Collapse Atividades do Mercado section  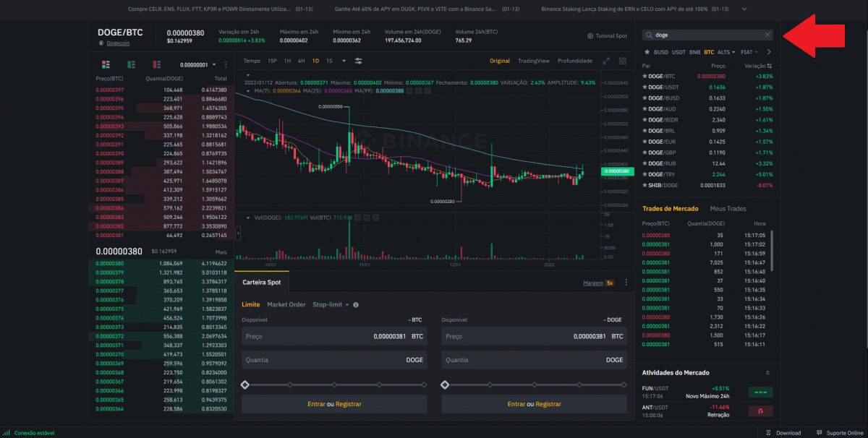(767, 373)
